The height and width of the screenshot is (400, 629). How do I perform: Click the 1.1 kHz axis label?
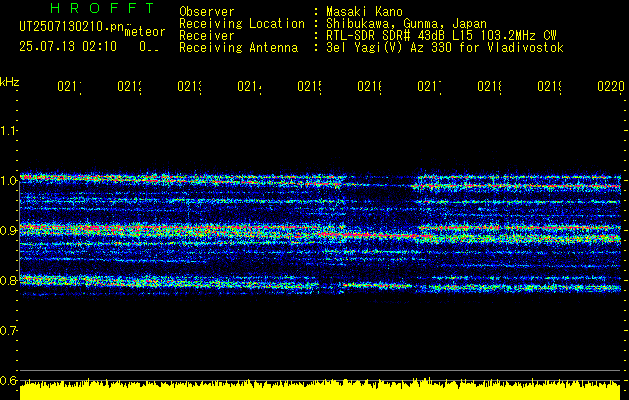8,130
